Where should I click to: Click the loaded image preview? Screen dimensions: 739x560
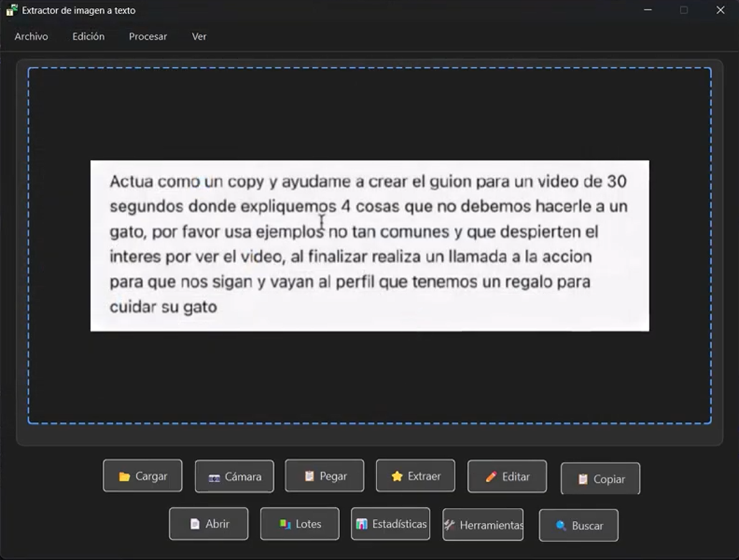(370, 246)
